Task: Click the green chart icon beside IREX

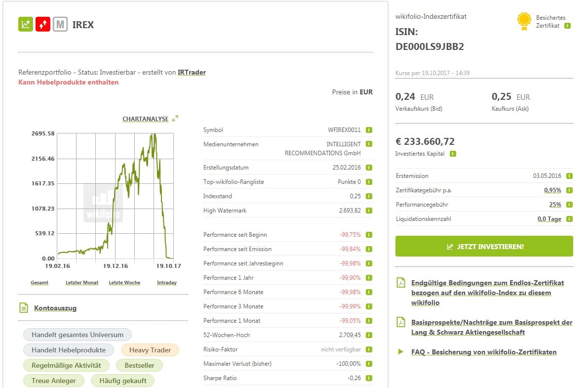Action: [x=26, y=24]
